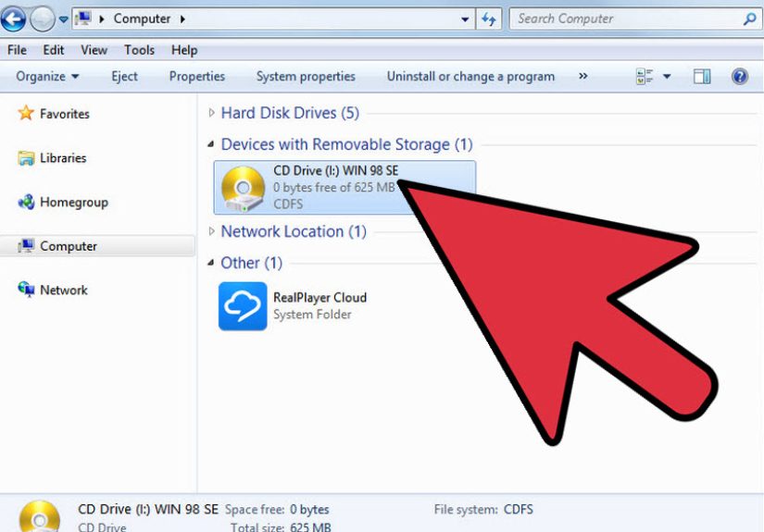This screenshot has height=532, width=764.
Task: Show more commands via double chevron
Action: click(582, 76)
